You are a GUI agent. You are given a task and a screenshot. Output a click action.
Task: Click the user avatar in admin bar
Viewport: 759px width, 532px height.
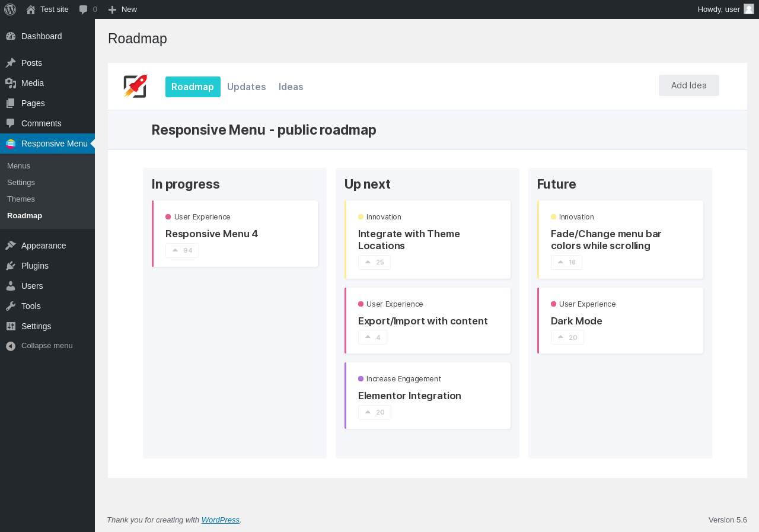tap(749, 9)
